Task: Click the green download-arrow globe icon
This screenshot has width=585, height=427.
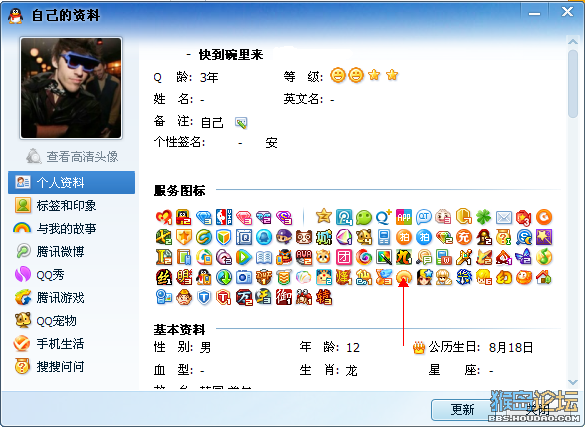Action: tap(224, 277)
